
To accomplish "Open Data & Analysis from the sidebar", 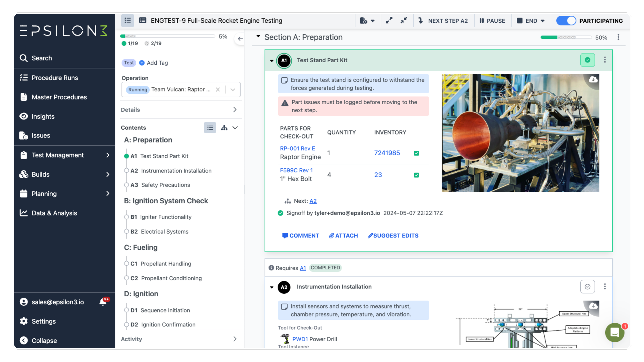I will 54,213.
